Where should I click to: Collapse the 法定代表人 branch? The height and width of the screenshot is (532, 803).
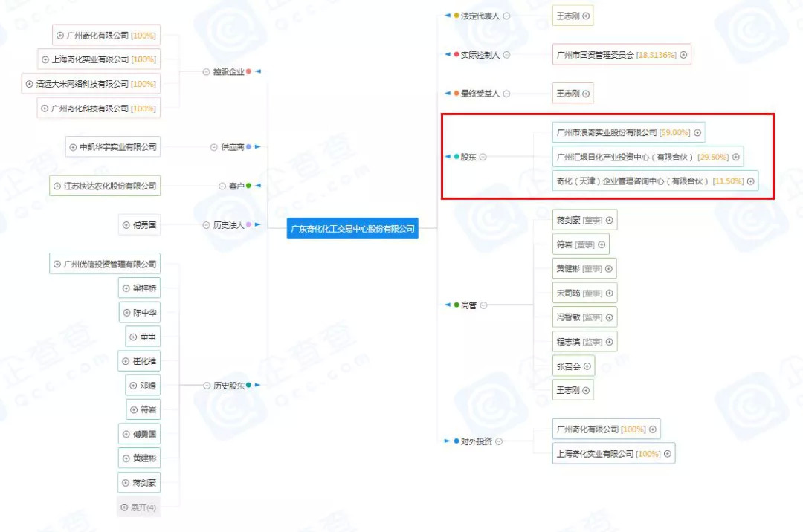pos(506,16)
